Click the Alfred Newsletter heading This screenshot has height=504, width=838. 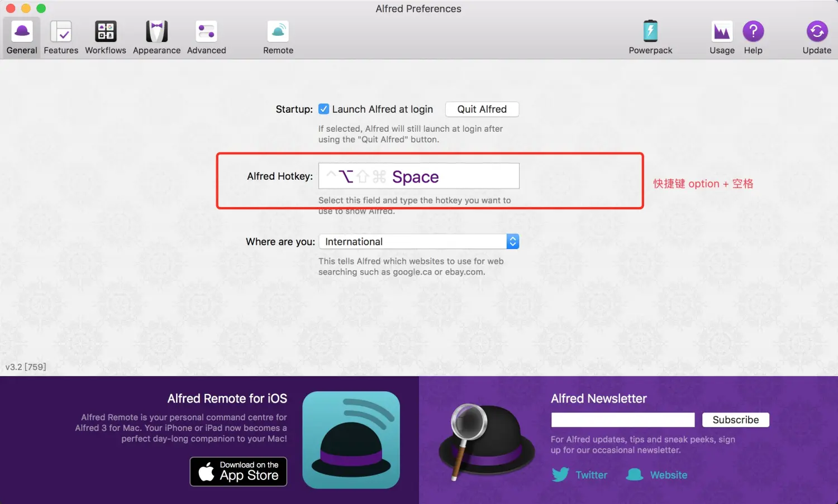click(599, 399)
